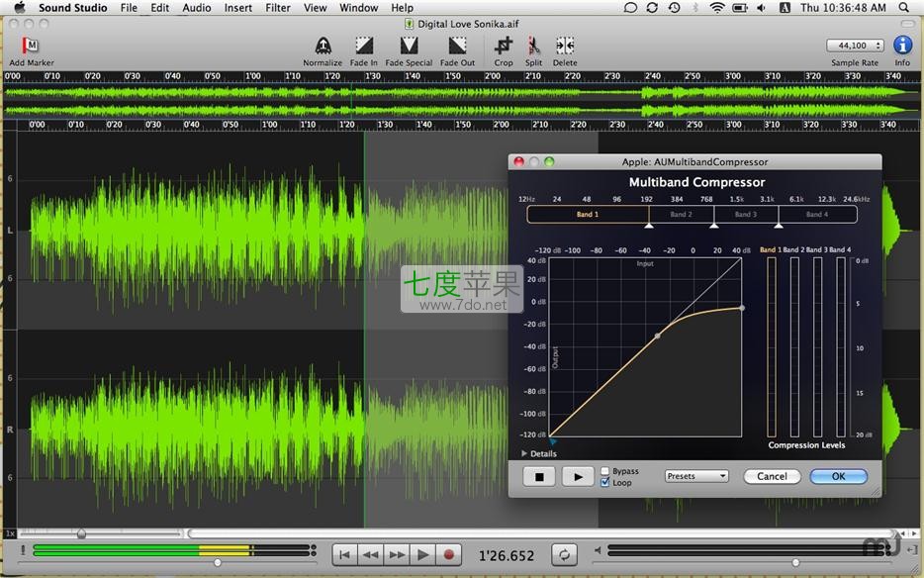The width and height of the screenshot is (924, 578).
Task: Open the Insert menu
Action: (237, 8)
